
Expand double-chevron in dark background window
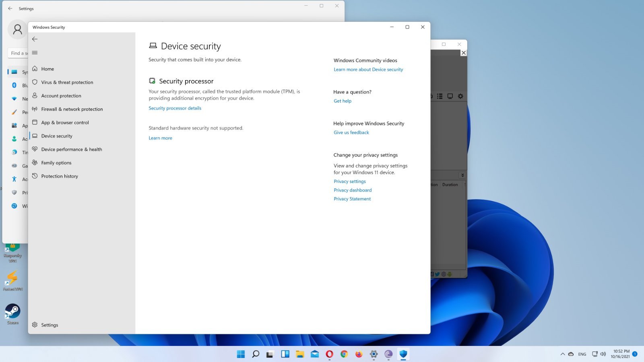pos(462,175)
